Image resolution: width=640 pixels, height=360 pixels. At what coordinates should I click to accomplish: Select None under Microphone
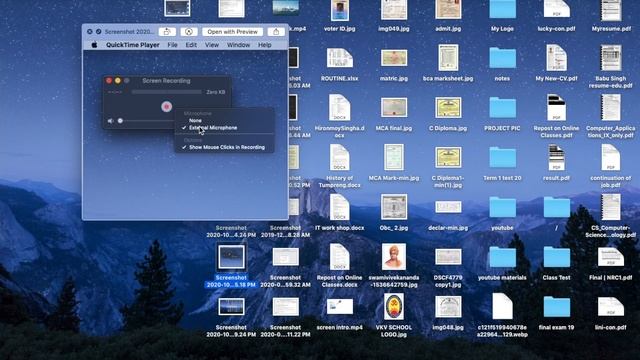[x=195, y=120]
